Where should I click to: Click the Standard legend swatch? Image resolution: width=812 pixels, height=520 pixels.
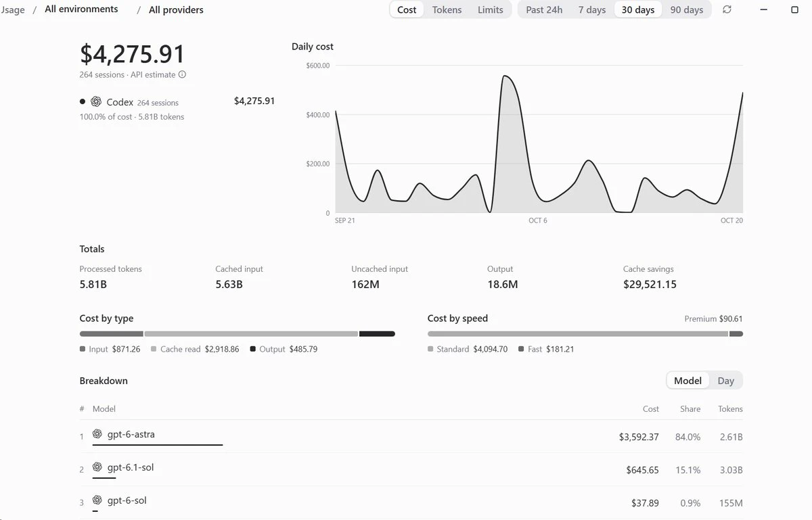pyautogui.click(x=430, y=349)
